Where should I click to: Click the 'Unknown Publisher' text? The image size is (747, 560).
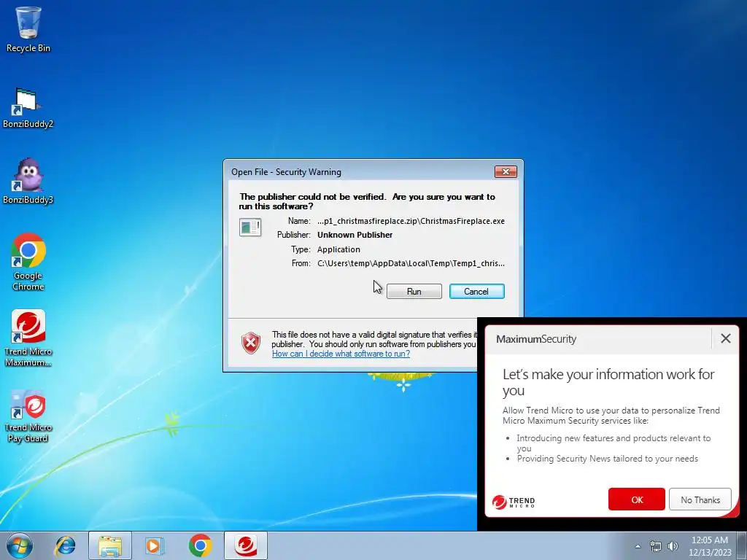tap(355, 235)
